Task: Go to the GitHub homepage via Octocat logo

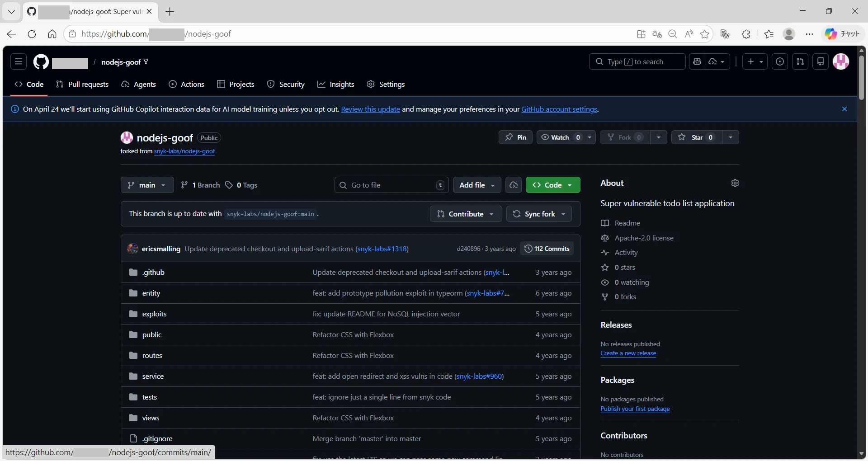Action: pos(41,62)
